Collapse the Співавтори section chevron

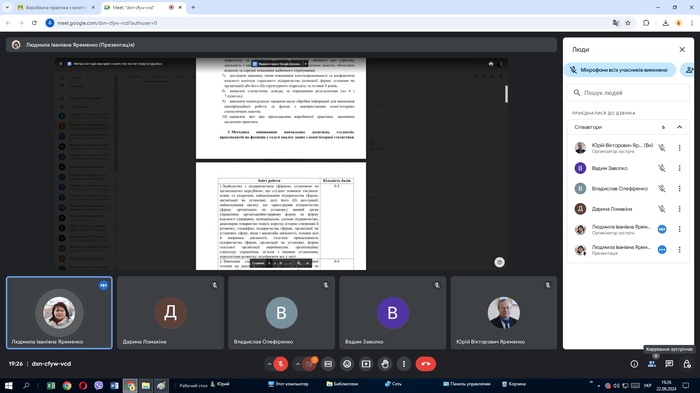pyautogui.click(x=679, y=127)
